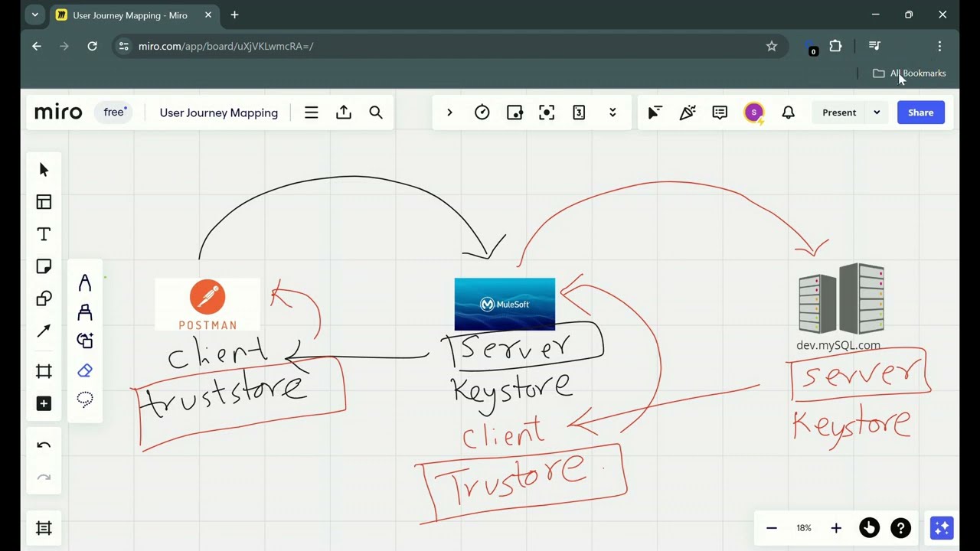
Task: Zoom in with the plus button
Action: coord(836,528)
